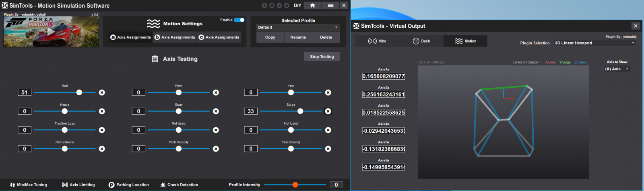This screenshot has height=191, width=644.
Task: Reset the Roll axis with its X icon
Action: click(x=102, y=92)
